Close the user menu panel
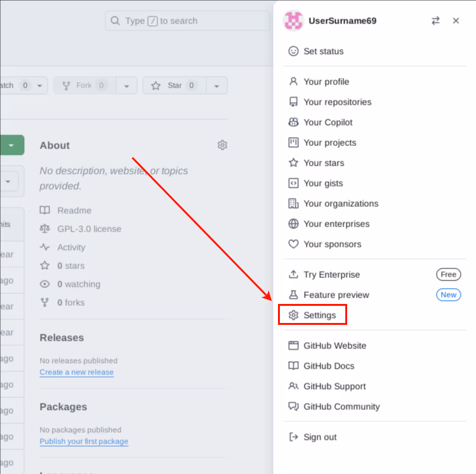 click(x=456, y=21)
